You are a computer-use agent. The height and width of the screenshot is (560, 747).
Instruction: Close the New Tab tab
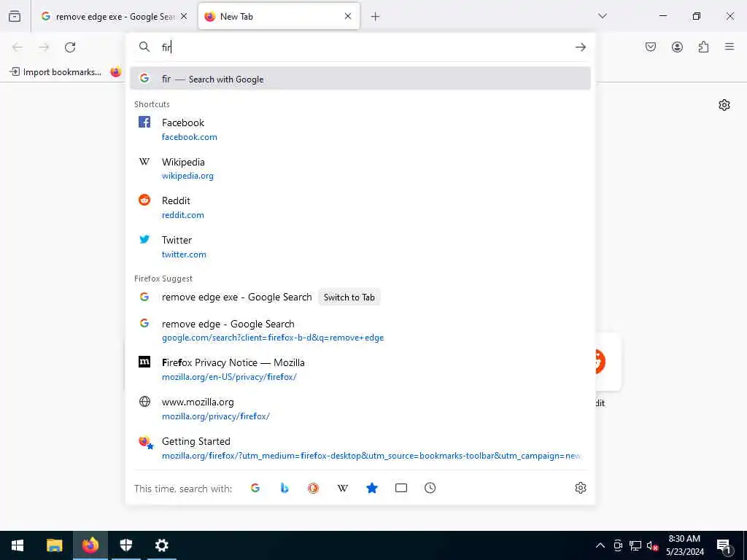348,16
